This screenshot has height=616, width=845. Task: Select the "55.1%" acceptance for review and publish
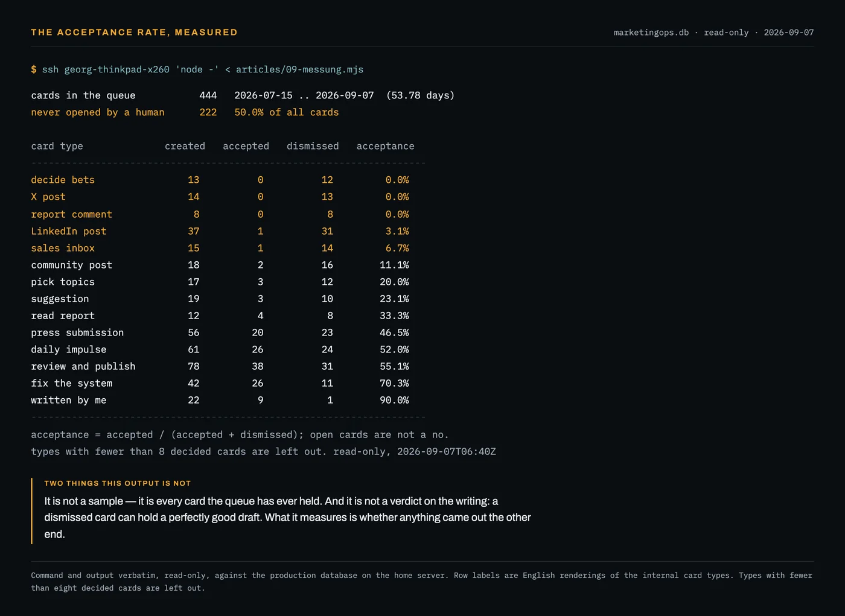394,366
